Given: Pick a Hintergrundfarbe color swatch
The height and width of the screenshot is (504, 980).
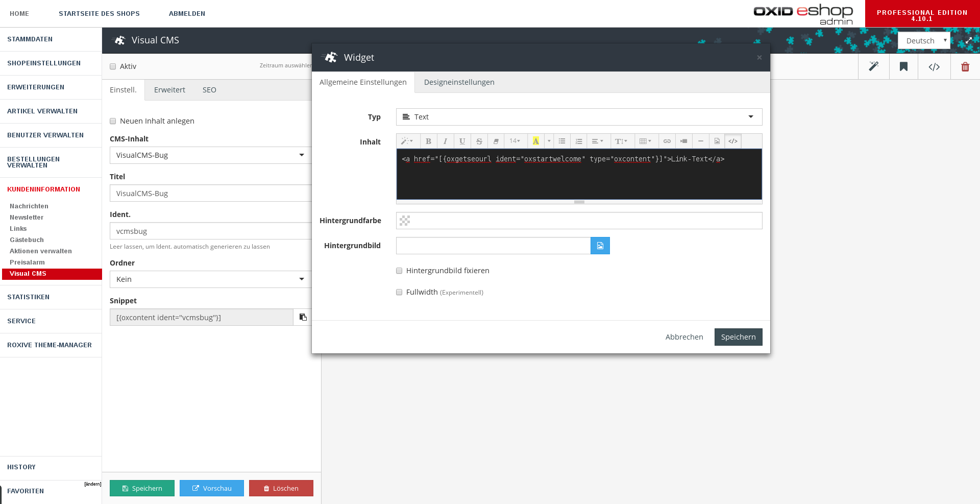Looking at the screenshot, I should point(405,221).
